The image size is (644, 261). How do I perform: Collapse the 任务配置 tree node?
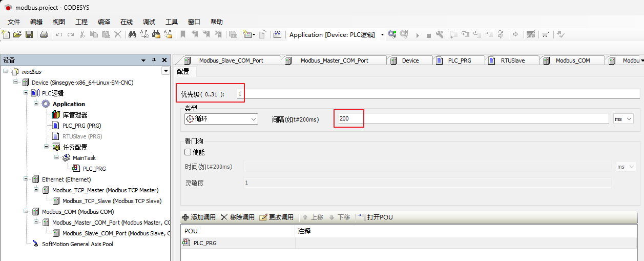pos(47,147)
